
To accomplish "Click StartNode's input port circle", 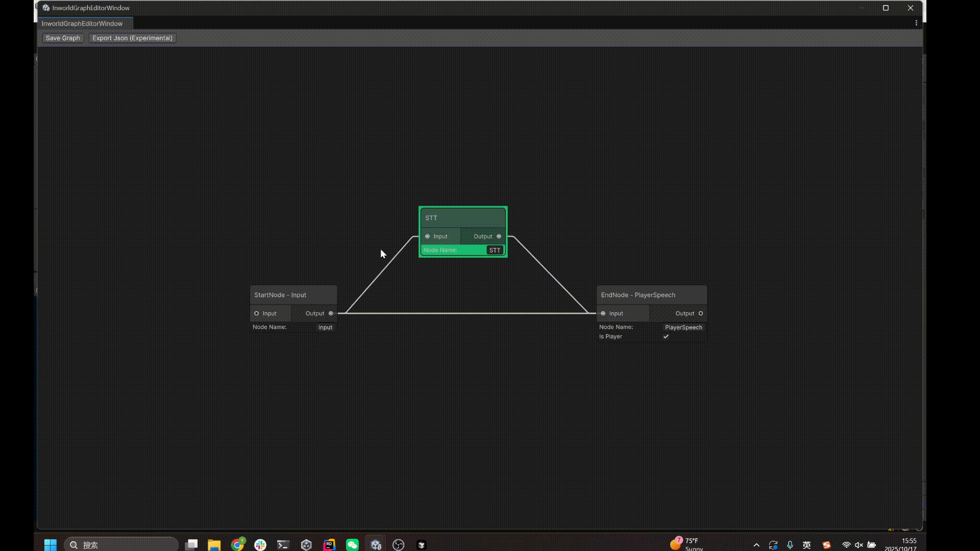I will click(x=257, y=313).
